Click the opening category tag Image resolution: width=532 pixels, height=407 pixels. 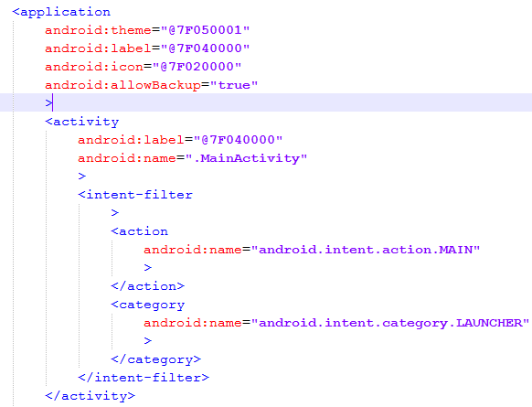tap(148, 305)
